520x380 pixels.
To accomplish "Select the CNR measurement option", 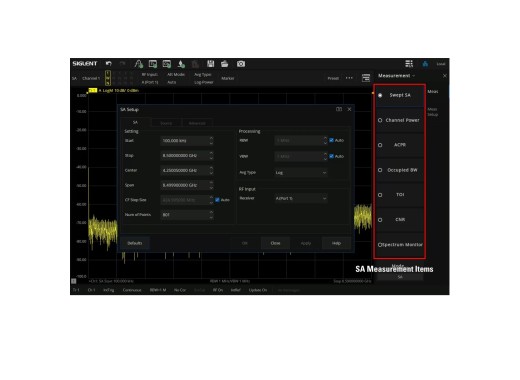I will pos(400,220).
